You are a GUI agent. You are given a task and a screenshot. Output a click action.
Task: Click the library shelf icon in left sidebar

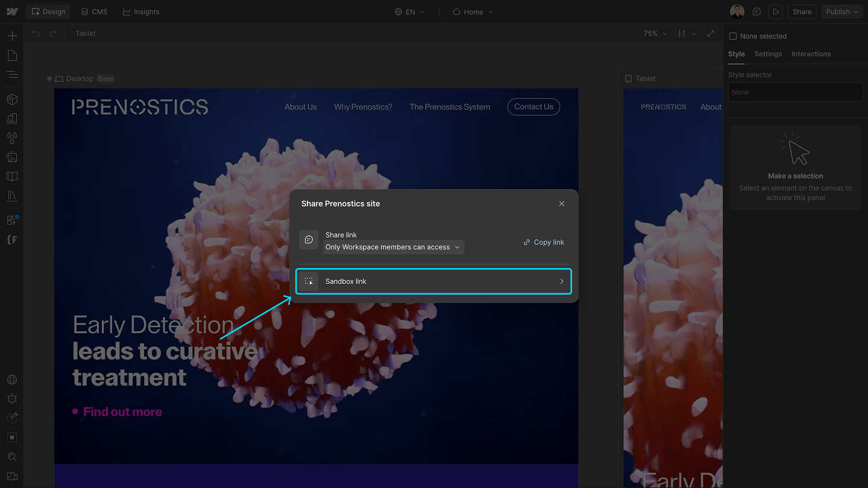(x=12, y=196)
